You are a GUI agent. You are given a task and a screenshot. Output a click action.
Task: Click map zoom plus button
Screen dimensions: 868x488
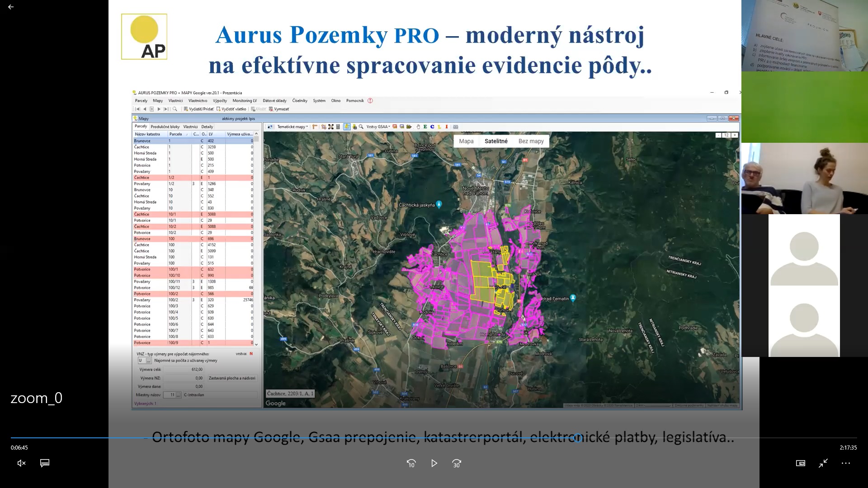tap(735, 135)
